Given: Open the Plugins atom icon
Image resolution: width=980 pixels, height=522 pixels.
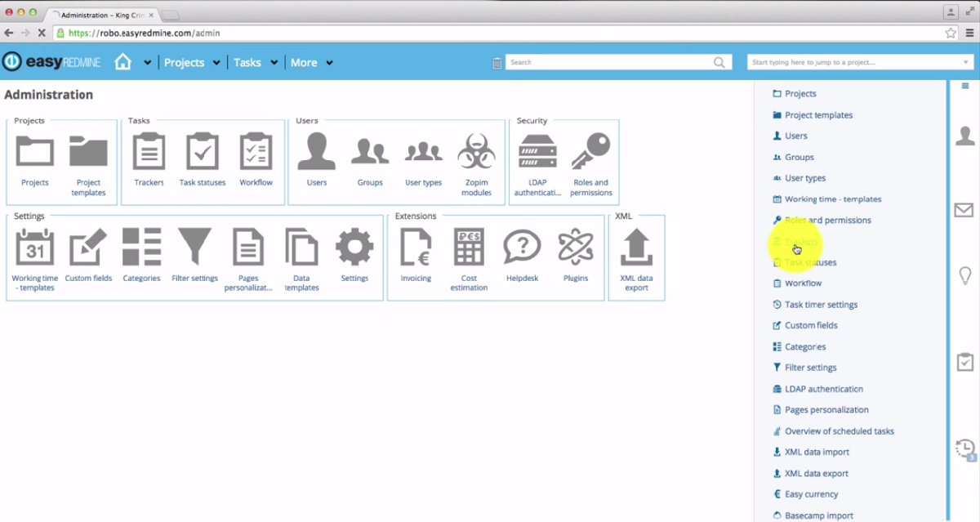Looking at the screenshot, I should (x=575, y=247).
